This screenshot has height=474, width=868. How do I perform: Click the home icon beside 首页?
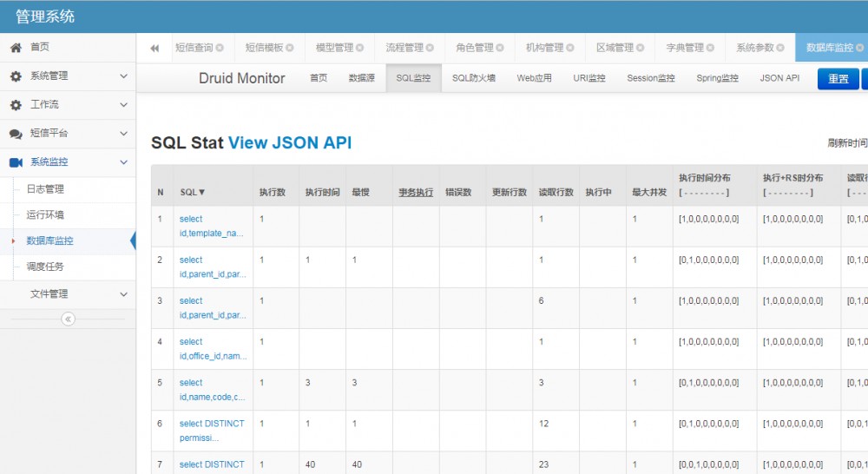[x=16, y=48]
